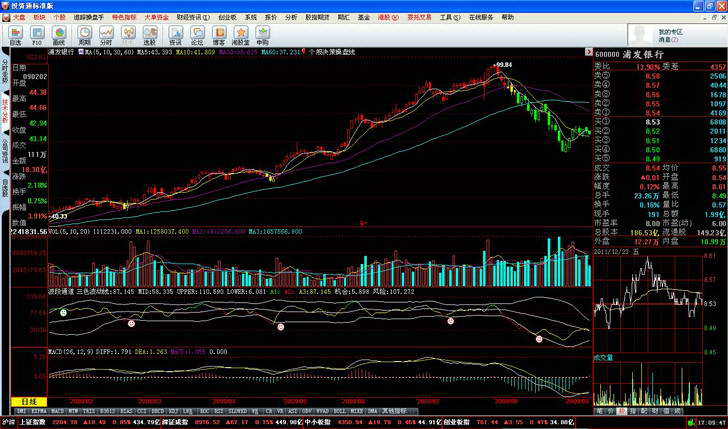
Task: Click the rightmost pink smiley signal marker
Action: [539, 339]
